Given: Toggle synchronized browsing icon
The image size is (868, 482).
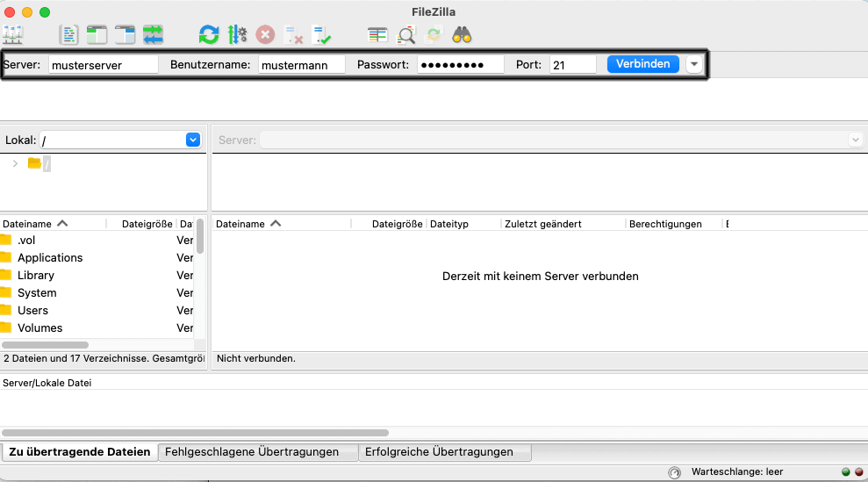Looking at the screenshot, I should [x=434, y=35].
